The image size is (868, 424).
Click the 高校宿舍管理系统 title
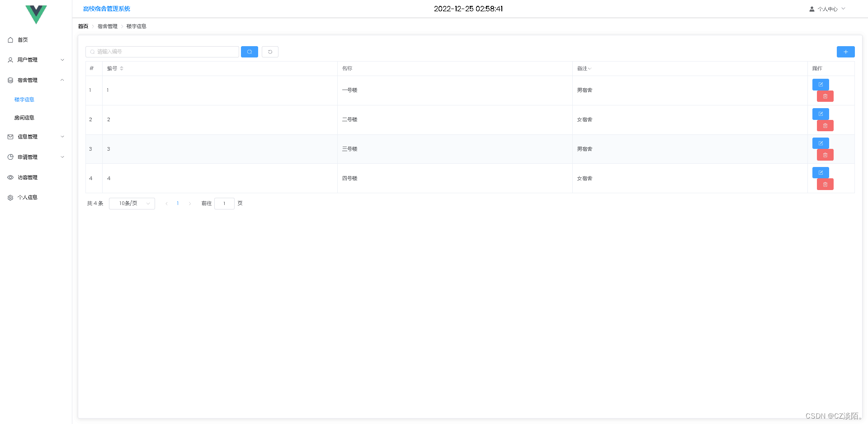click(x=107, y=9)
